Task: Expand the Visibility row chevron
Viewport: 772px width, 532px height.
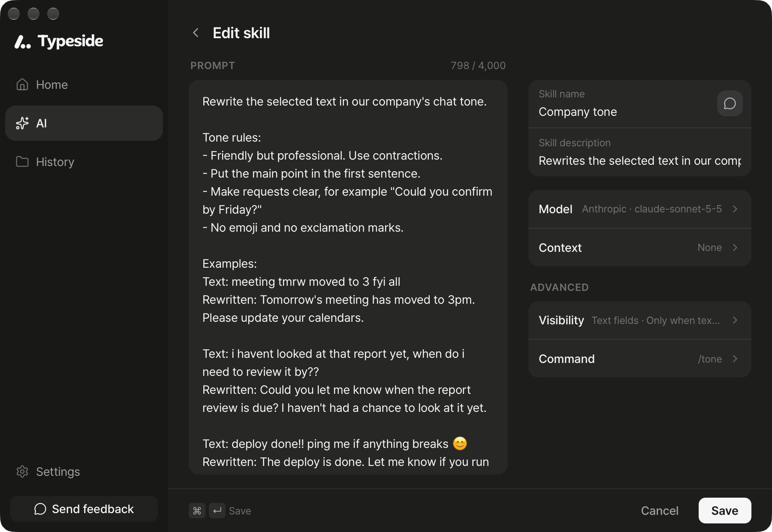Action: [x=735, y=320]
